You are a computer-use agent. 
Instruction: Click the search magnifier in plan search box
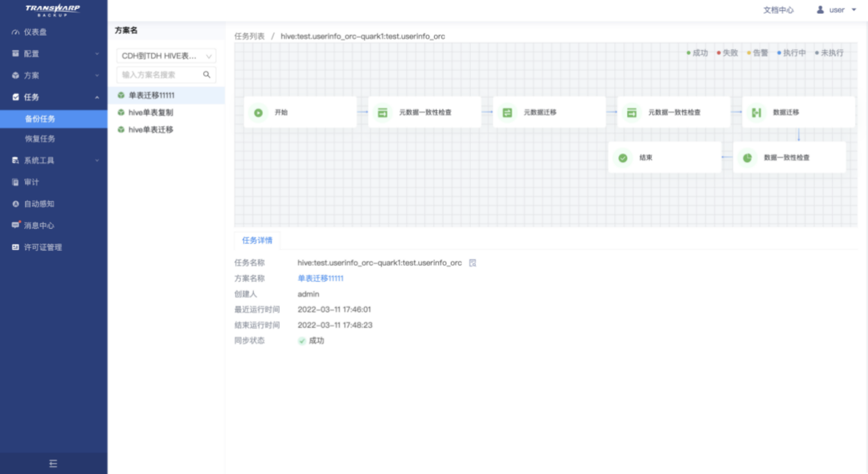coord(207,74)
